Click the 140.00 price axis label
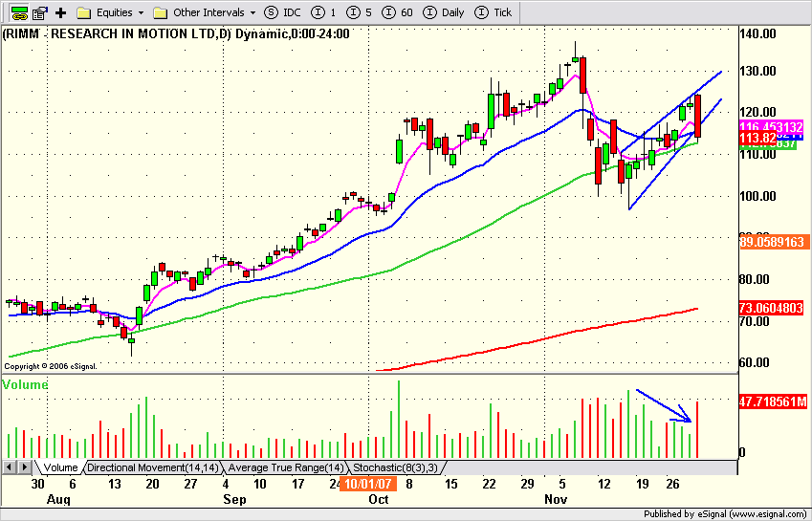Image resolution: width=812 pixels, height=521 pixels. tap(758, 34)
